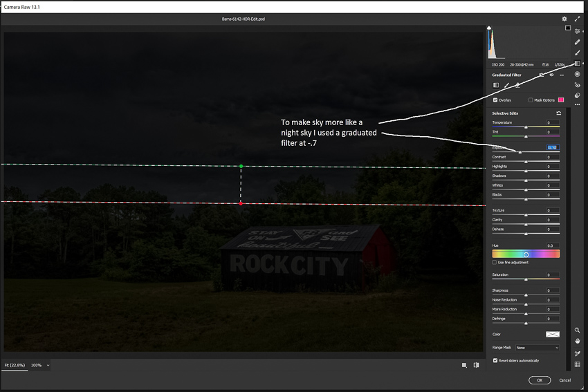Open the Range Mask dropdown
This screenshot has width=588, height=392.
[x=537, y=347]
